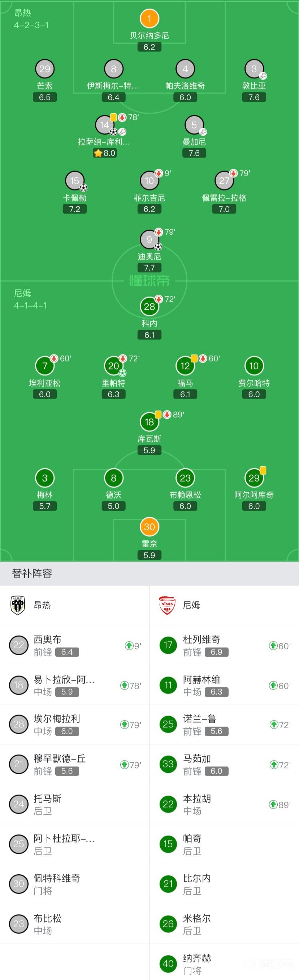Tap substitute 纳齐赫 number 40 avatar
The image size is (299, 980).
click(x=168, y=963)
